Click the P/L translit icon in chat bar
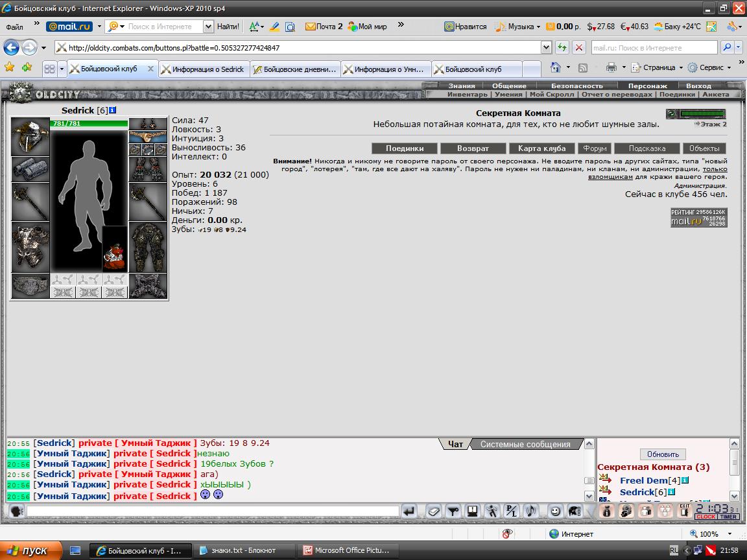Image resolution: width=747 pixels, height=560 pixels. tap(511, 512)
